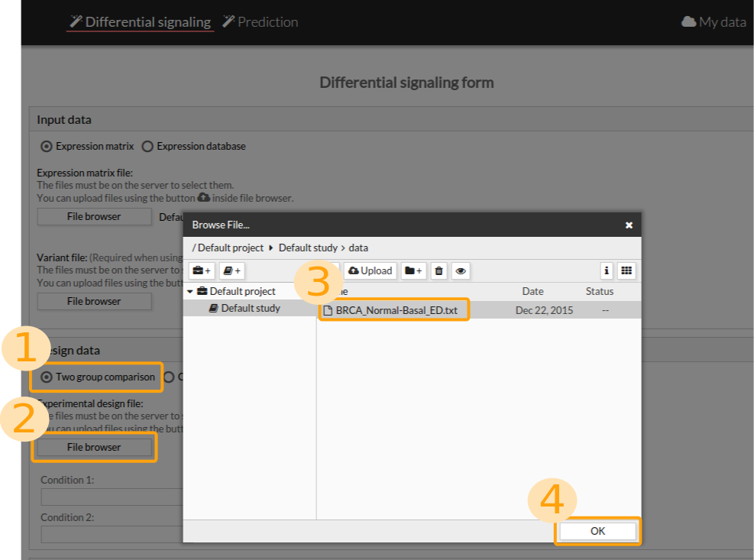This screenshot has height=560, width=754.
Task: Collapse the Default project tree node
Action: (x=190, y=291)
